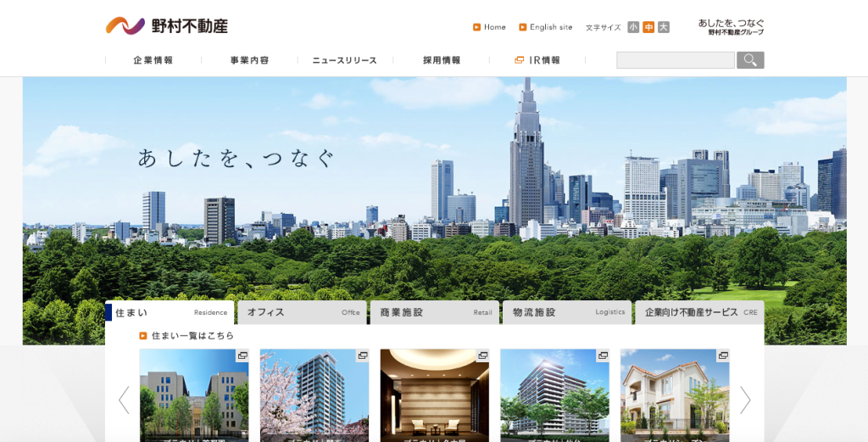Click external link icon on fourth condominium thumbnail
Image resolution: width=868 pixels, height=442 pixels.
[604, 355]
